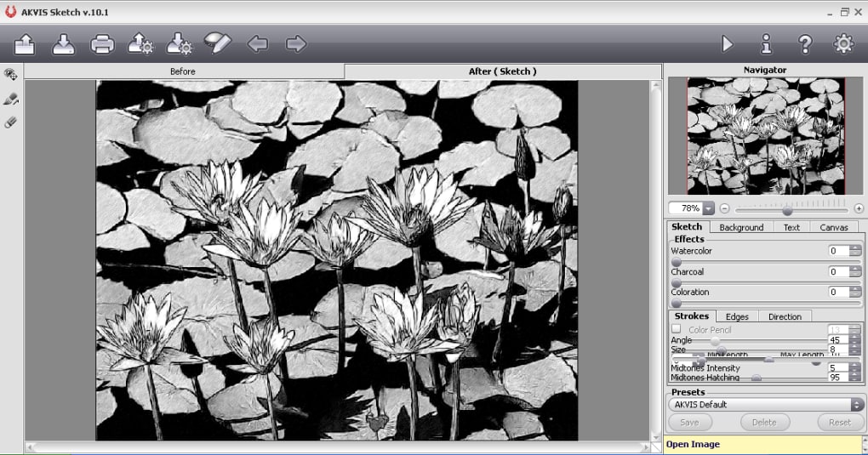Open program info with the i icon
Screen dimensions: 868x455
click(766, 43)
